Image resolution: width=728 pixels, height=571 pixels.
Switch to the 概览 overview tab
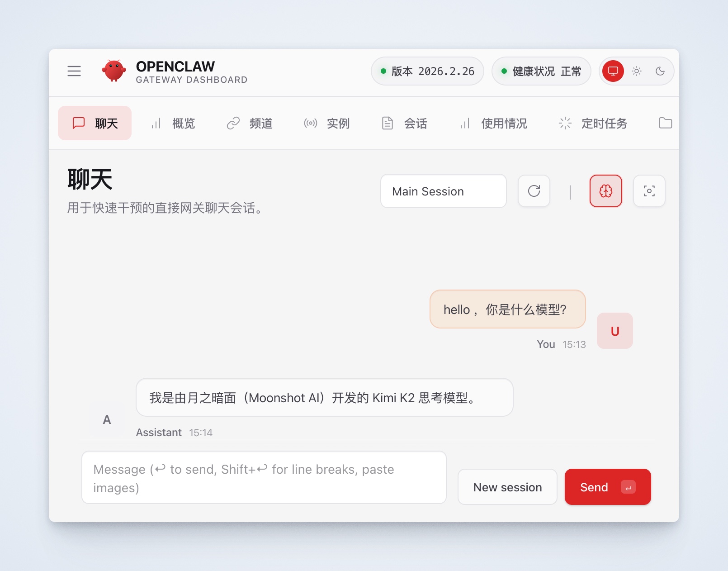tap(173, 123)
